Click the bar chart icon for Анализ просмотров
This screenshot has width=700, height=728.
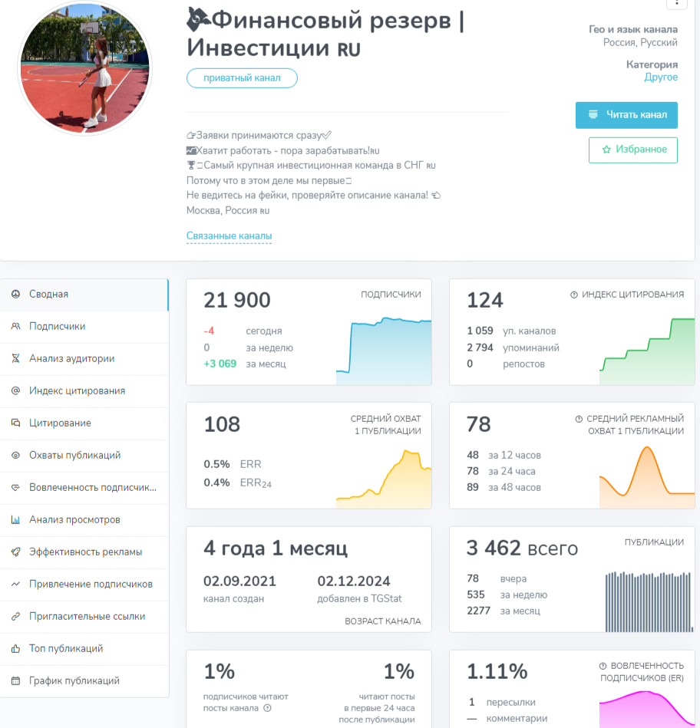(x=16, y=519)
